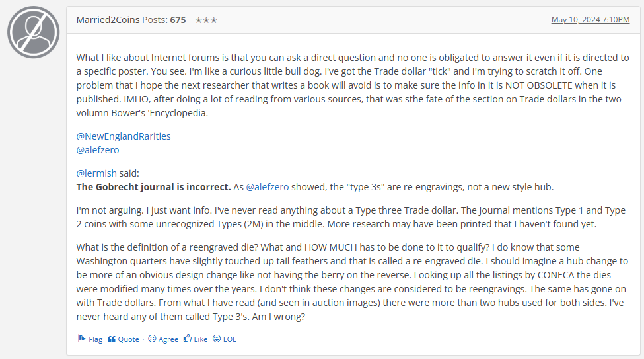React with the Agree text label

coord(168,339)
